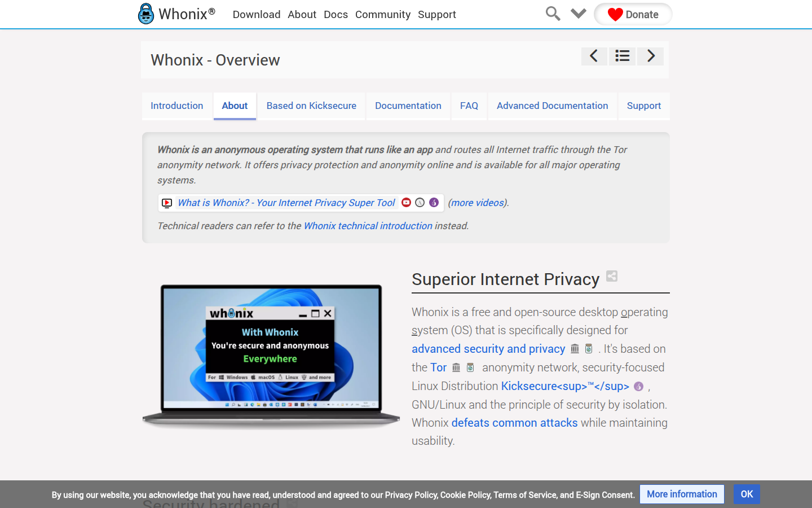
Task: Open the Support item in header navigation
Action: pyautogui.click(x=437, y=15)
